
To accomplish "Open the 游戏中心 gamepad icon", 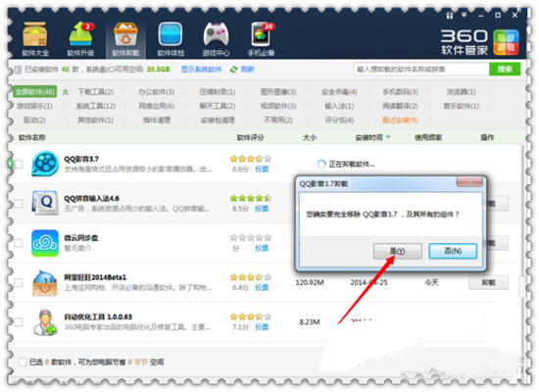I will (x=216, y=34).
